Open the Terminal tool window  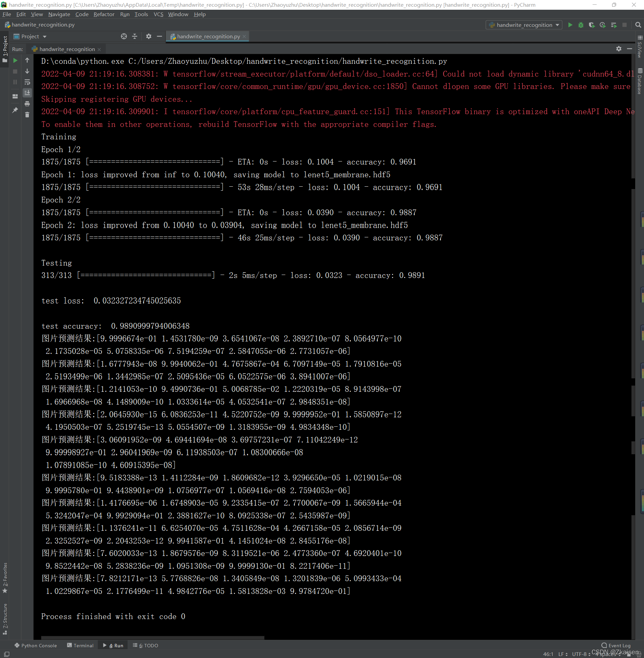pos(80,646)
